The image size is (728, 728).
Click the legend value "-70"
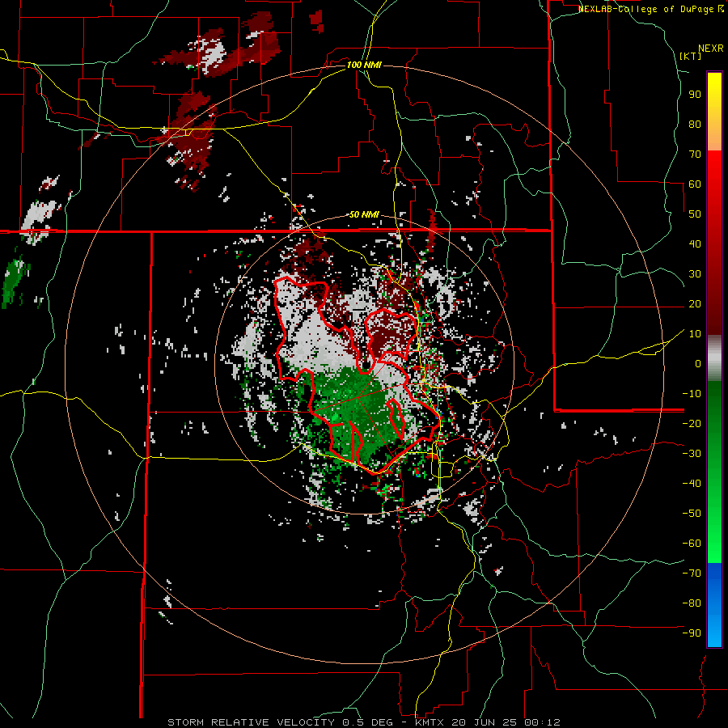(692, 574)
